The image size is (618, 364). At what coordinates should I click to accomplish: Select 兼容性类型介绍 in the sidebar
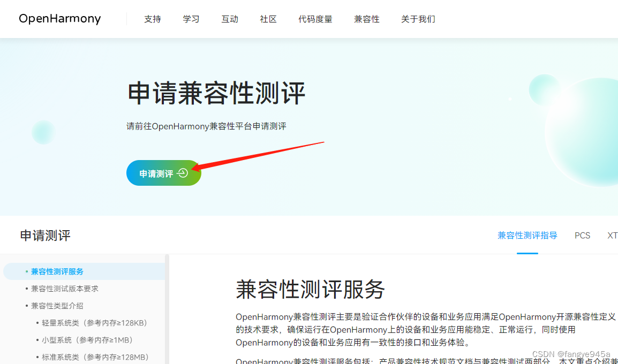pyautogui.click(x=57, y=306)
